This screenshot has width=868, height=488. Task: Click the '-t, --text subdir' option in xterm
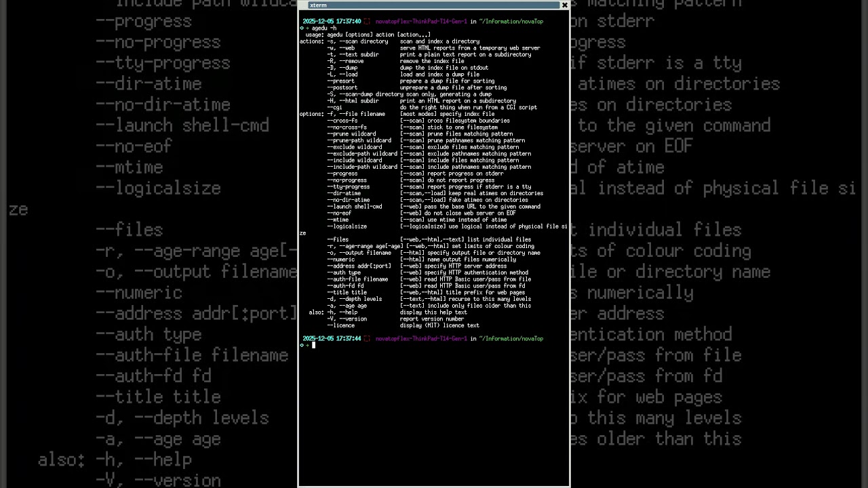353,54
